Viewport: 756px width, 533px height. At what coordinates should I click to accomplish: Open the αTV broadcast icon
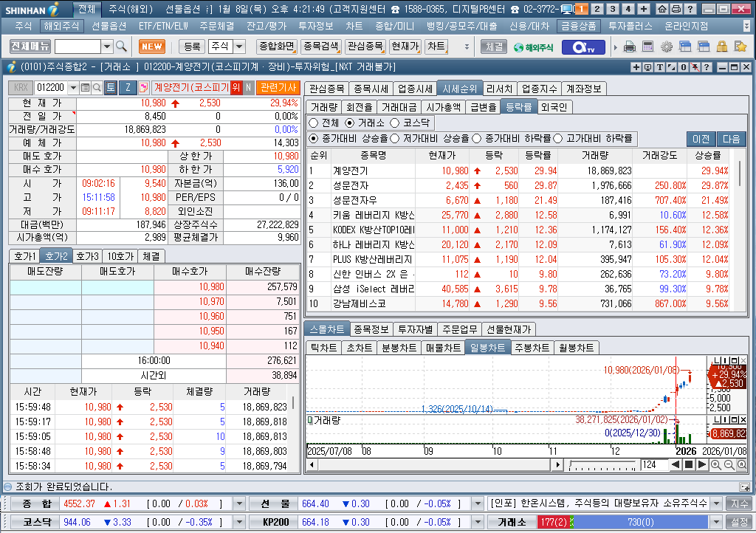coord(583,47)
